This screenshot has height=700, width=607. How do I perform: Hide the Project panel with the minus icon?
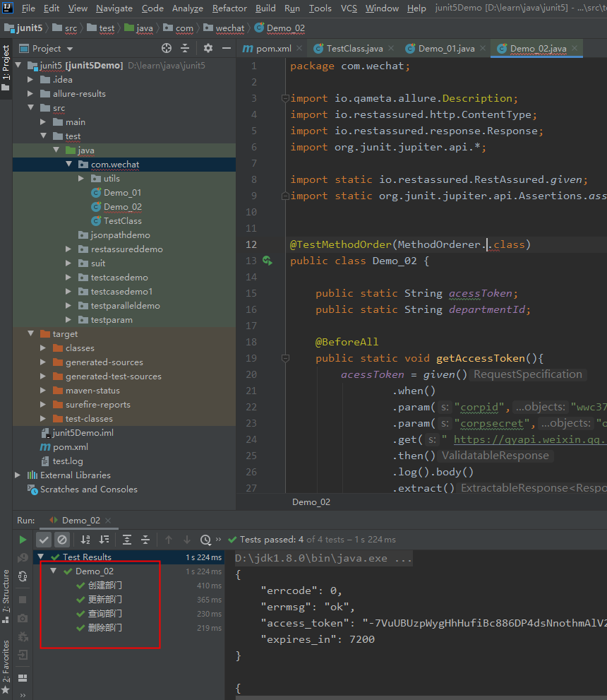pyautogui.click(x=227, y=48)
